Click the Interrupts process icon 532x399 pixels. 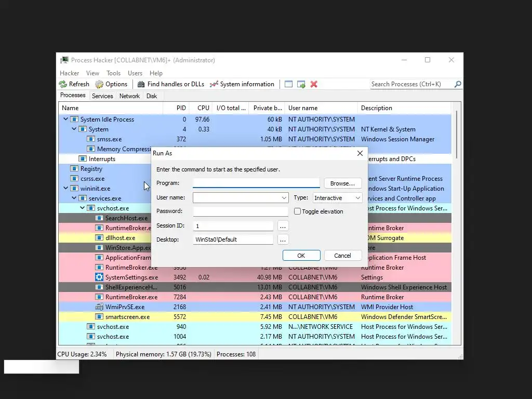pyautogui.click(x=83, y=159)
